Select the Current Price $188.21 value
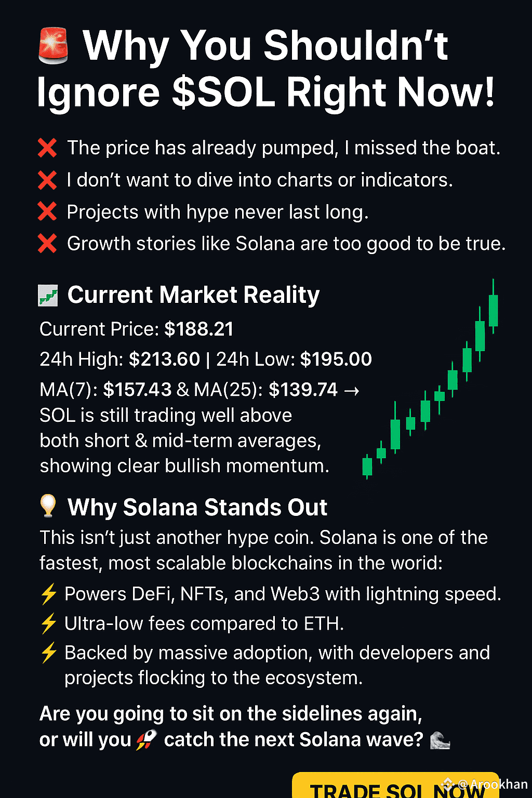532x798 pixels. click(x=198, y=329)
